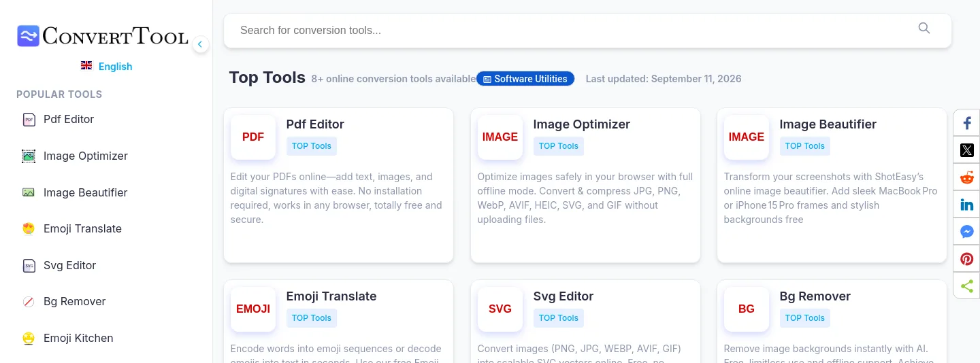980x363 pixels.
Task: Share the page on Reddit
Action: click(x=967, y=177)
